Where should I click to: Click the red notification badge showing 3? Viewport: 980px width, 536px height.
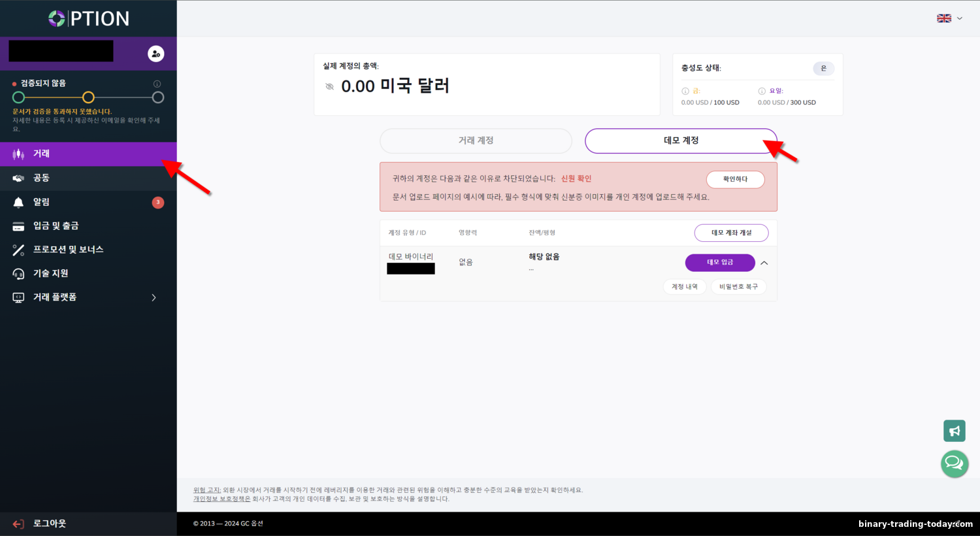(x=158, y=203)
